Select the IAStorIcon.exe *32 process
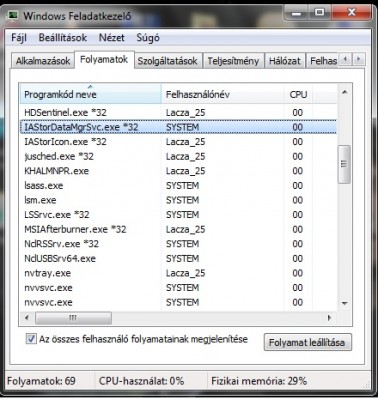The image size is (378, 400). 178,142
